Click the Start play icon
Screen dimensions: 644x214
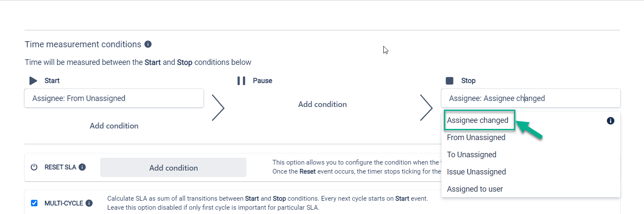click(33, 81)
